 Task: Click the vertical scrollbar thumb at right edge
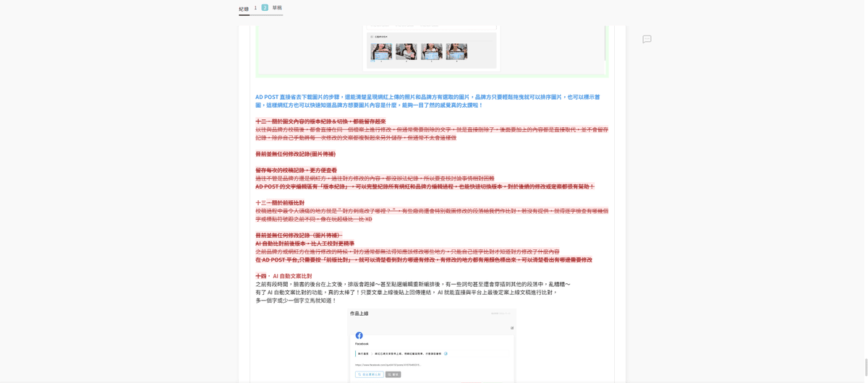tap(866, 366)
